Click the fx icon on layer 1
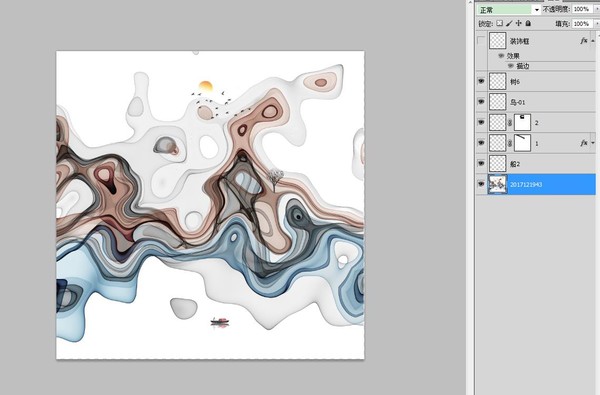The width and height of the screenshot is (600, 395). click(584, 143)
